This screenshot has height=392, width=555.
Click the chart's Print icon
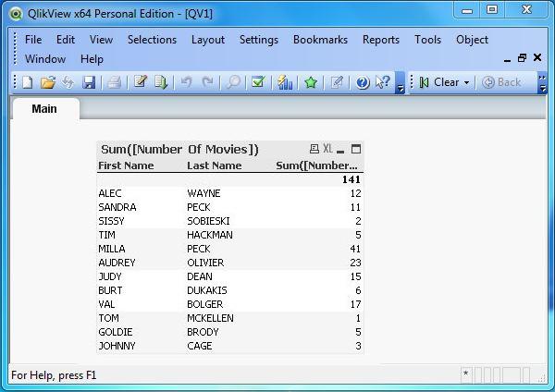tap(314, 149)
